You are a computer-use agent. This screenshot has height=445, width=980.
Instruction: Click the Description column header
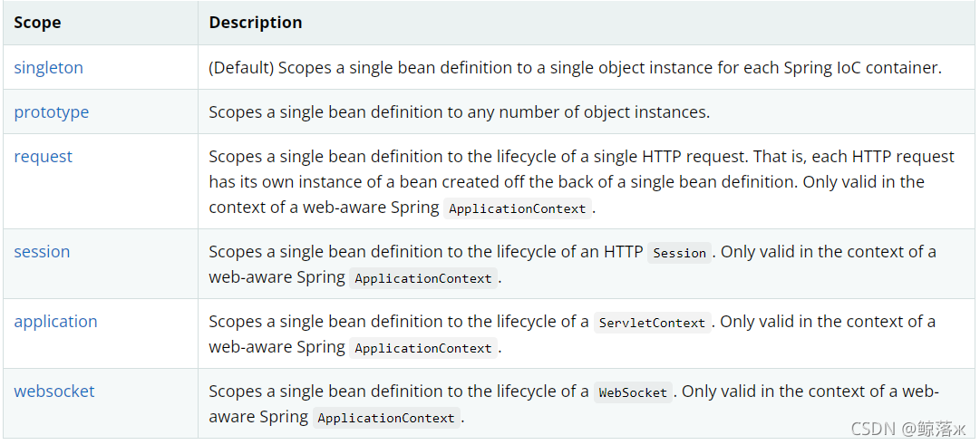(x=256, y=23)
